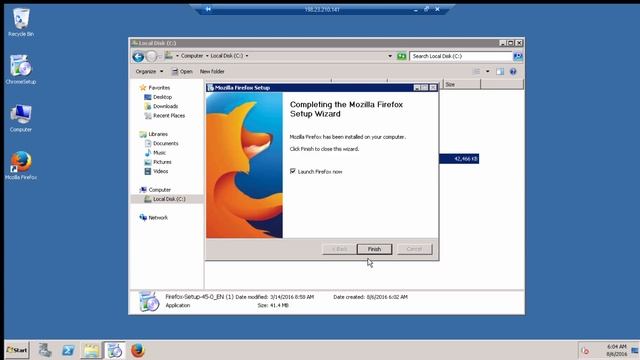Viewport: 640px width, 360px height.
Task: Click Computer in the address bar breadcrumb
Action: click(192, 56)
